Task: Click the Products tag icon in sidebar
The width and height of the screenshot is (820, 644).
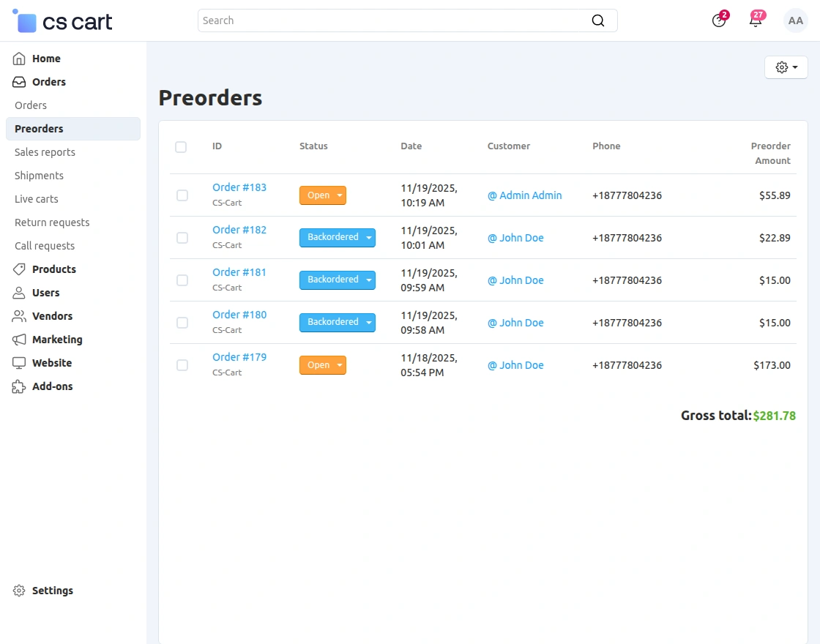Action: (x=19, y=269)
